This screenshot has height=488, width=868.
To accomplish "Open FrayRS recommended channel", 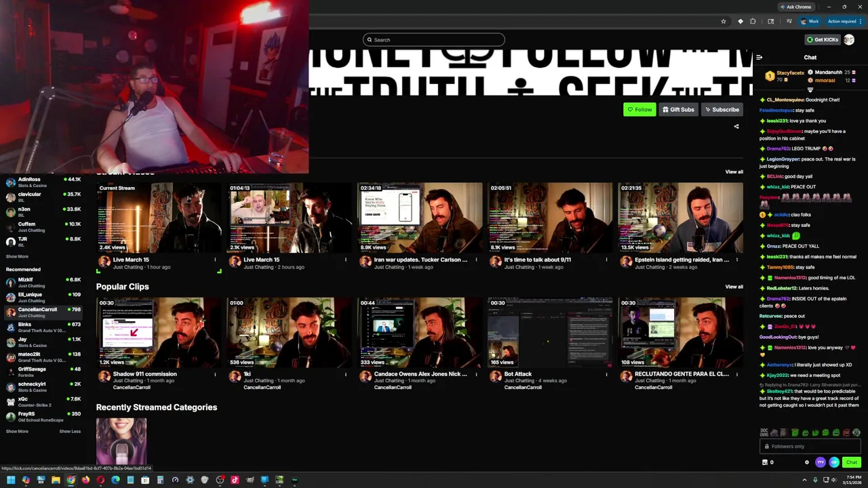I will [43, 417].
